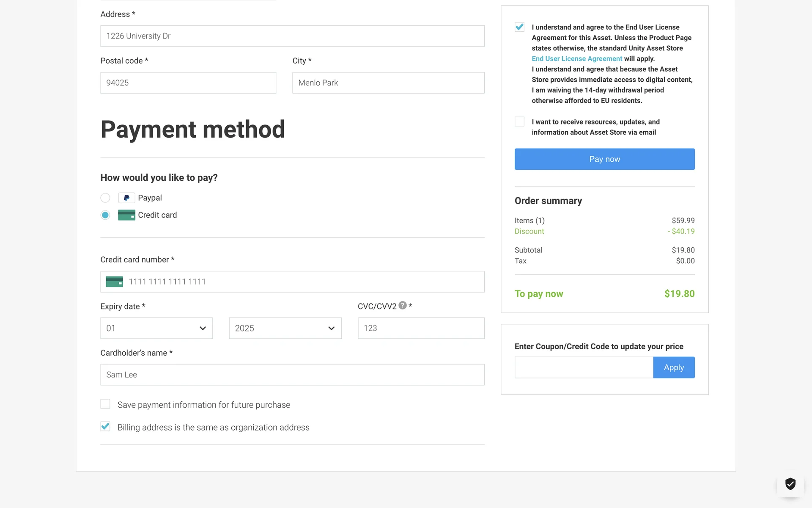Click into the coupon code input field
Image resolution: width=812 pixels, height=508 pixels.
584,367
